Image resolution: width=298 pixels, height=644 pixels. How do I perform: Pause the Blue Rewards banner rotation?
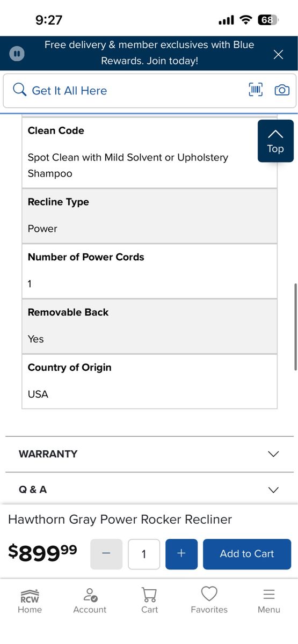pyautogui.click(x=17, y=54)
